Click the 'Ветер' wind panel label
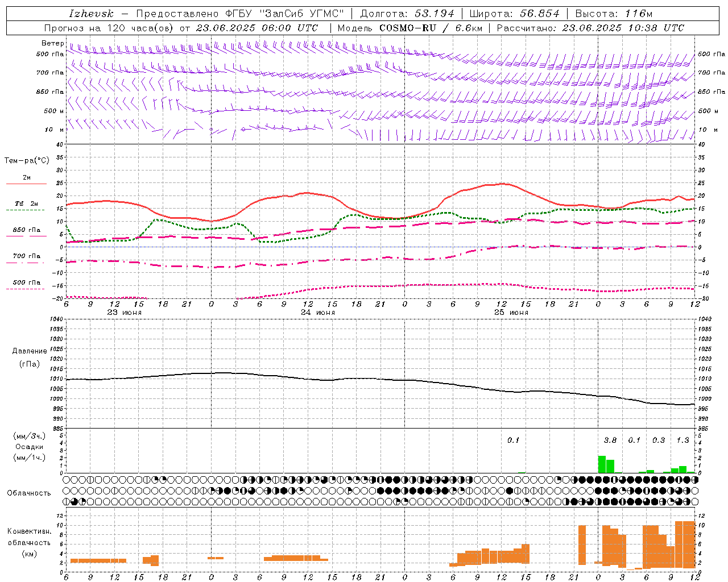The height and width of the screenshot is (582, 728). tap(52, 43)
